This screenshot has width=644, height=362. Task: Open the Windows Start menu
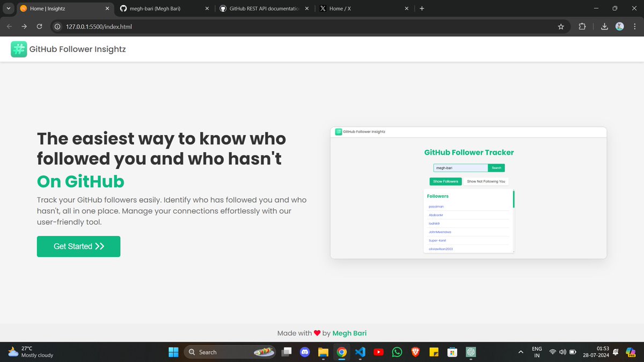pos(173,352)
